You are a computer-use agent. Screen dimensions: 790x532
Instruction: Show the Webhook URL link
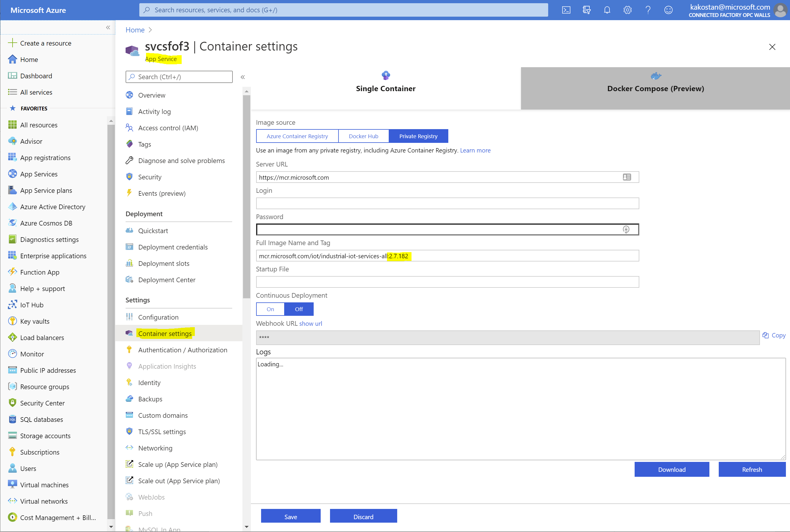[310, 323]
